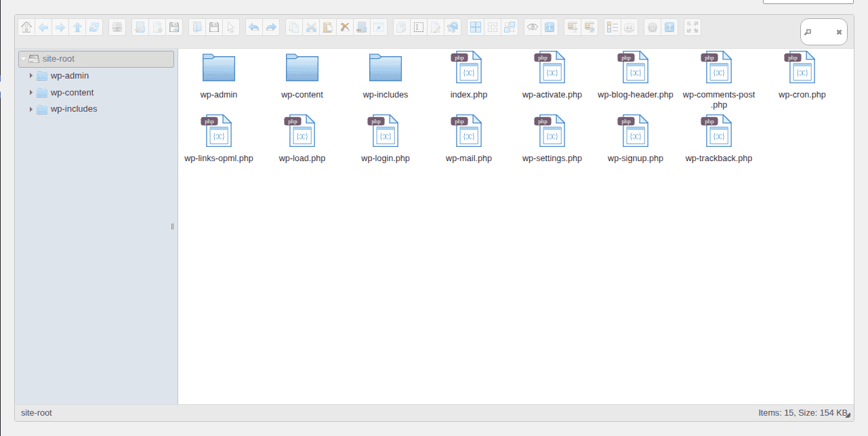This screenshot has height=436, width=868.
Task: Click the resize image icon
Action: coord(453,28)
